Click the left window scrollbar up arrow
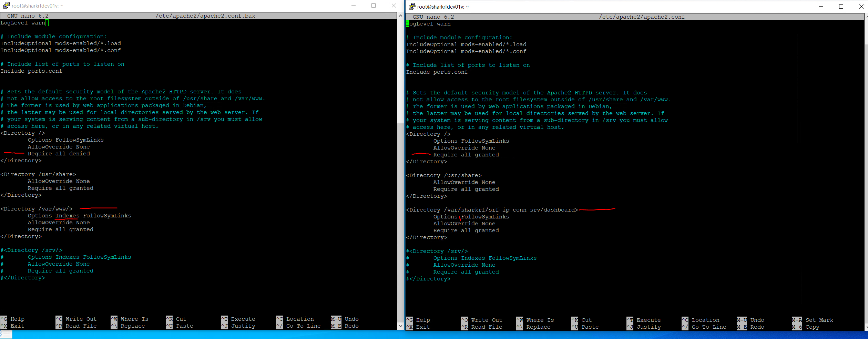Image resolution: width=868 pixels, height=339 pixels. click(400, 16)
